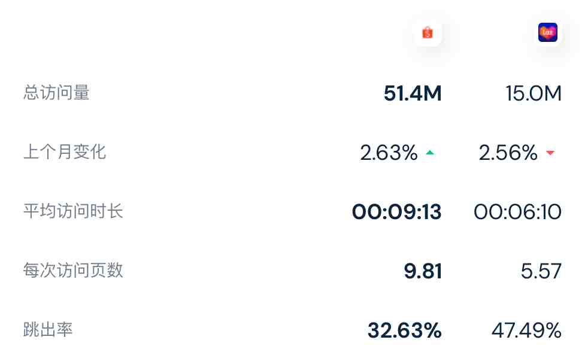Click the 2.63% monthly change value
The image size is (588, 364).
[389, 153]
